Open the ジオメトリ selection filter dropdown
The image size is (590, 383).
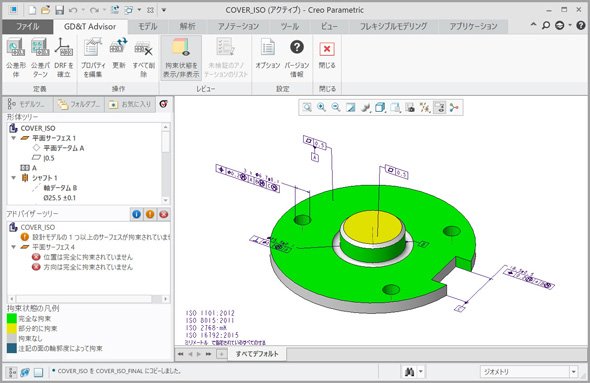point(573,372)
